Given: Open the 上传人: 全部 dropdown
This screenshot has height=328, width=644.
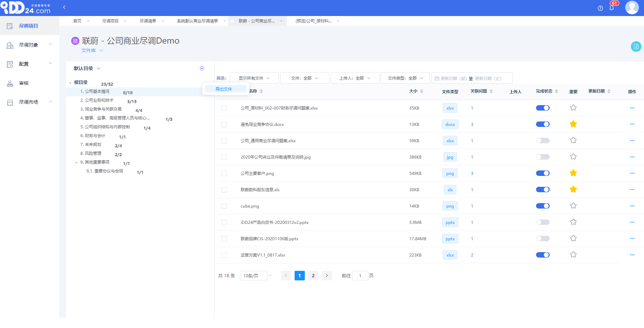Looking at the screenshot, I should pos(355,78).
